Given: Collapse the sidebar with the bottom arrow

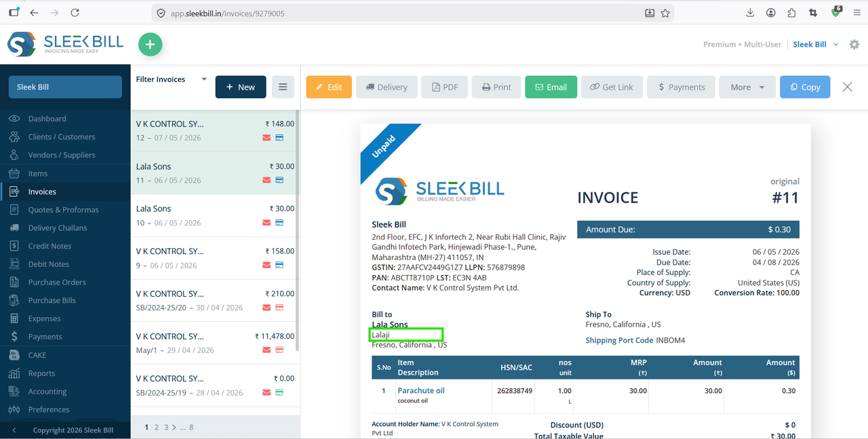Looking at the screenshot, I should (x=14, y=430).
